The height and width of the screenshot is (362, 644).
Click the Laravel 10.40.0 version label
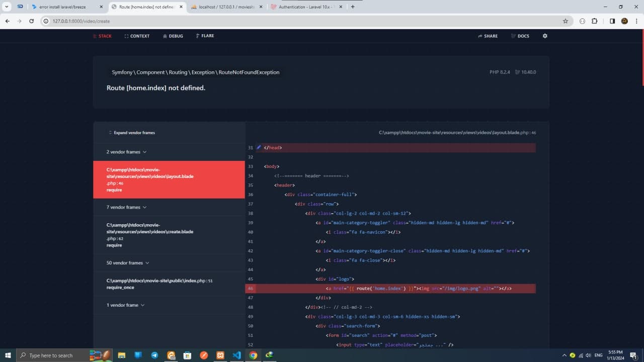526,72
